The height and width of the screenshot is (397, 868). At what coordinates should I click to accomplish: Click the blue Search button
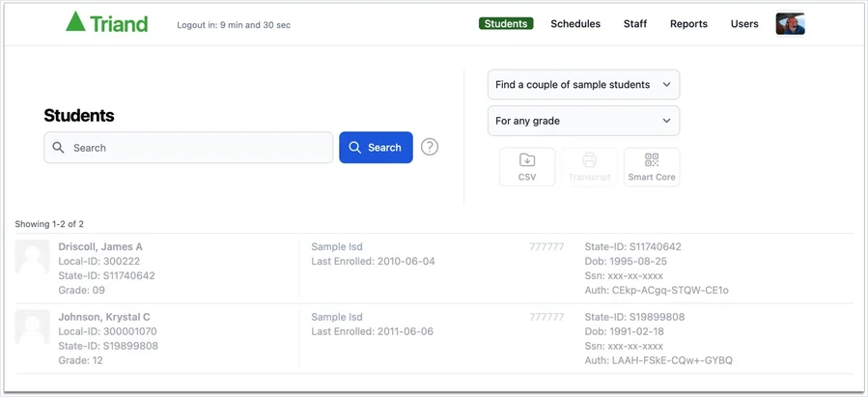(x=376, y=147)
